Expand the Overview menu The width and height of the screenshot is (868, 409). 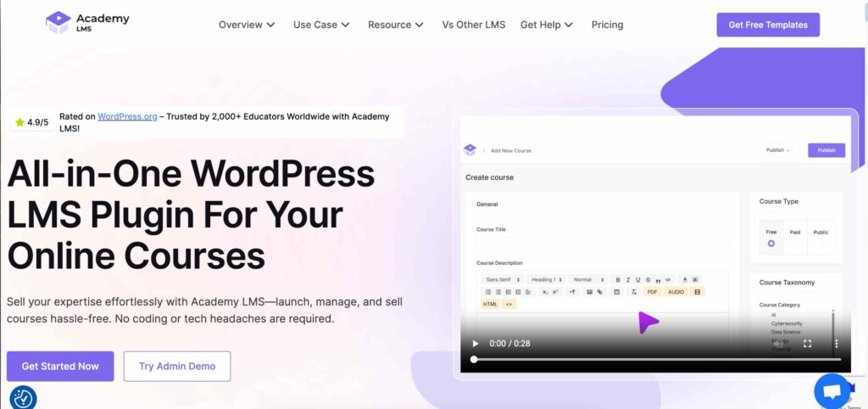[247, 25]
